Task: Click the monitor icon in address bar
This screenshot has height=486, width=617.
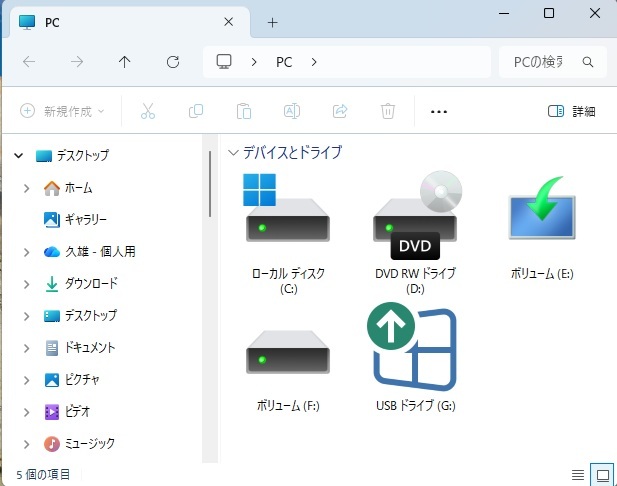Action: coord(224,62)
